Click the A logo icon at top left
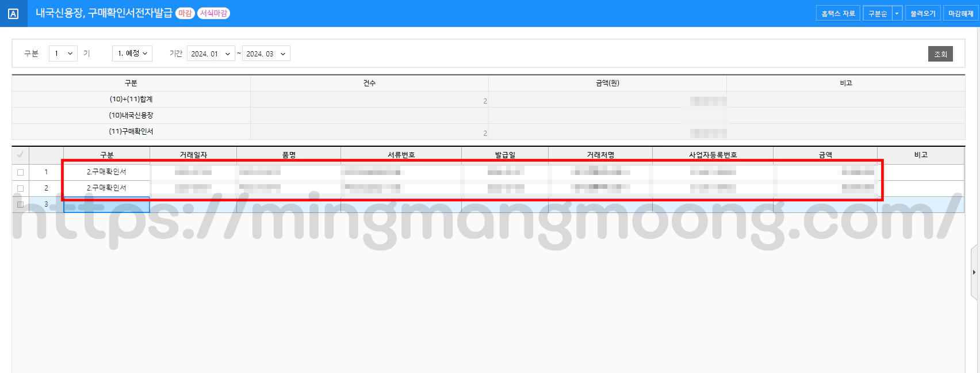 pos(13,14)
